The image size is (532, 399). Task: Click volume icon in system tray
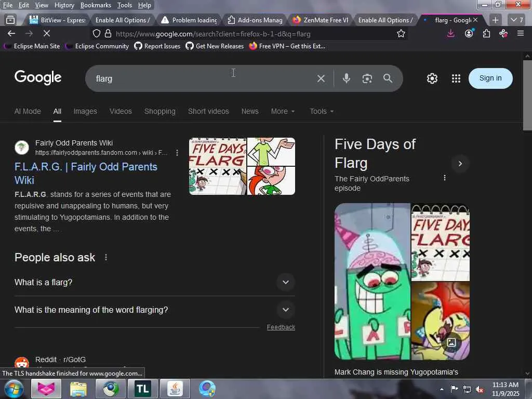480,390
